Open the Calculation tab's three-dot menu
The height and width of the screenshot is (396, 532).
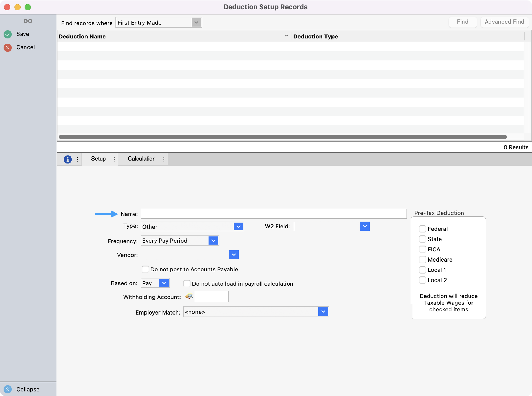click(x=164, y=159)
